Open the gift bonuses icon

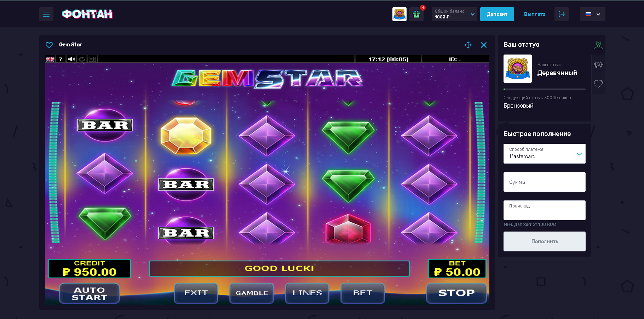point(416,14)
